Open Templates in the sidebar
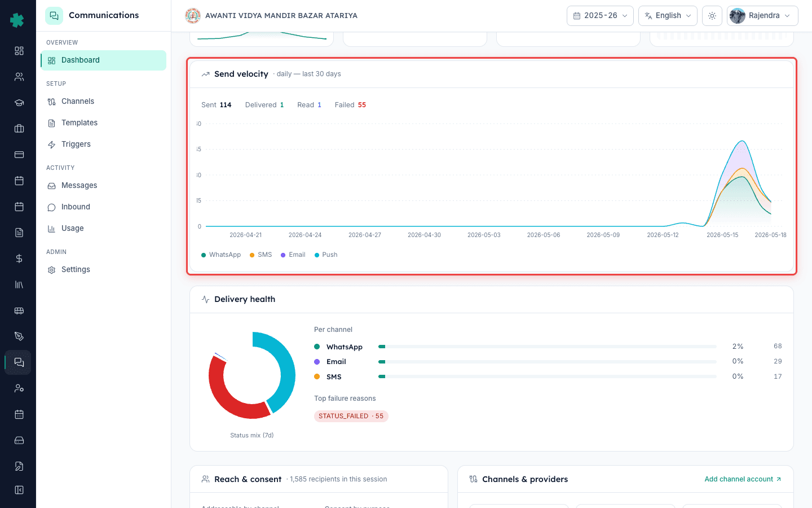 [x=104, y=123]
